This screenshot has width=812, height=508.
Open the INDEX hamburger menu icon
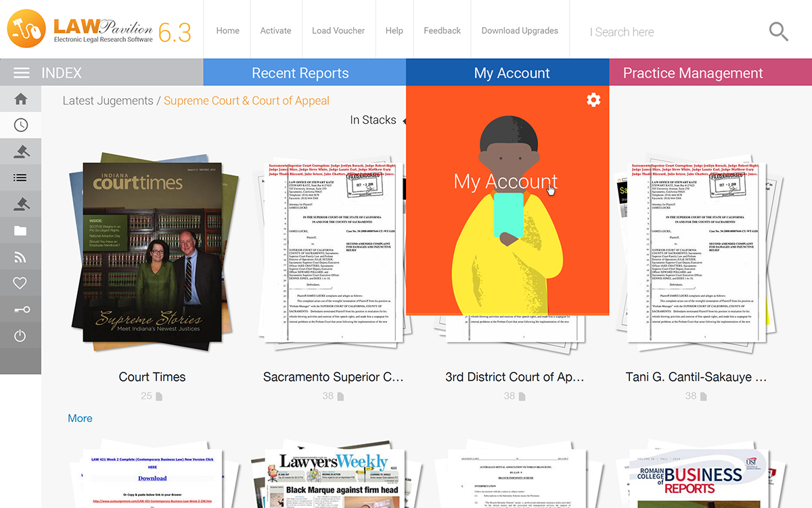(x=22, y=73)
